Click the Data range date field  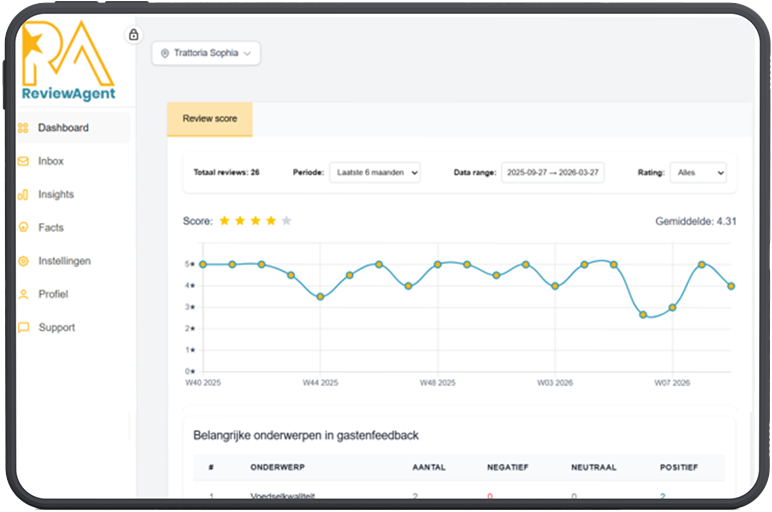[x=552, y=172]
